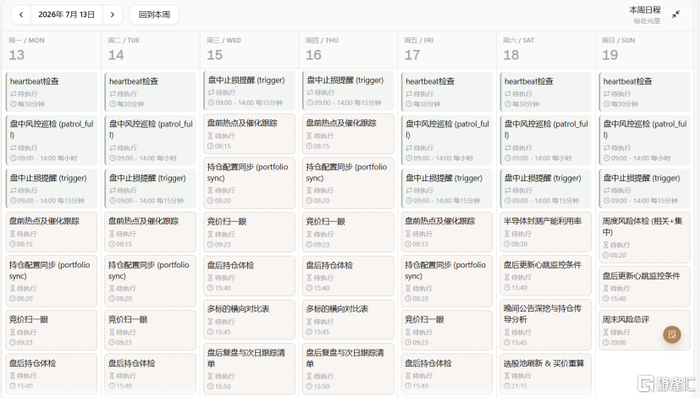Open Monday 盘后持仓体检 card
This screenshot has height=398, width=700.
pos(51,374)
